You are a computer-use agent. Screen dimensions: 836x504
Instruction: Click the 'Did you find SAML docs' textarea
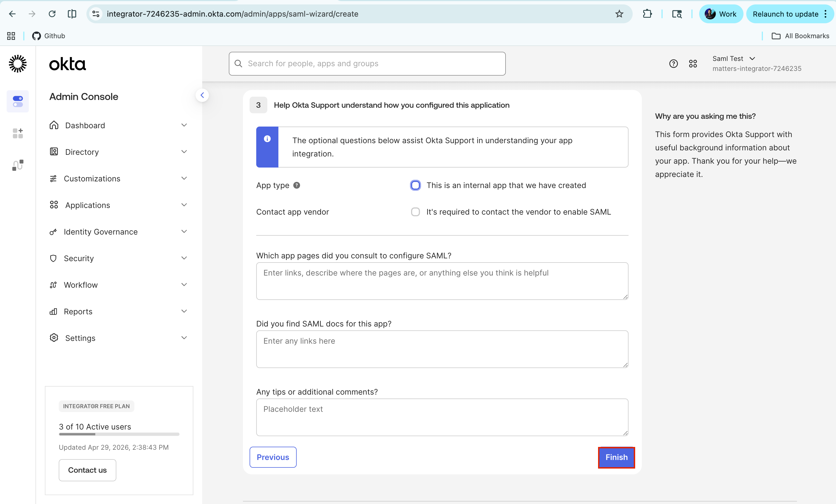442,349
